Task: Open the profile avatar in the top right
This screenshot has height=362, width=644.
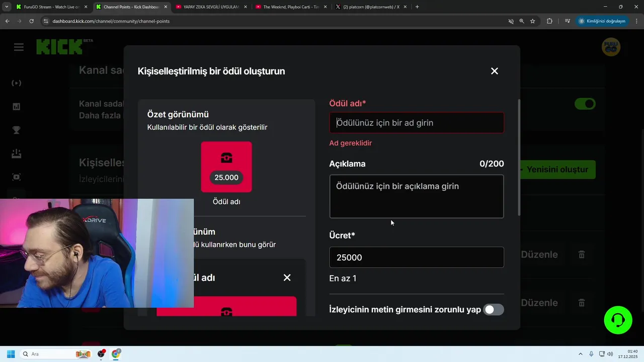Action: pos(611,47)
